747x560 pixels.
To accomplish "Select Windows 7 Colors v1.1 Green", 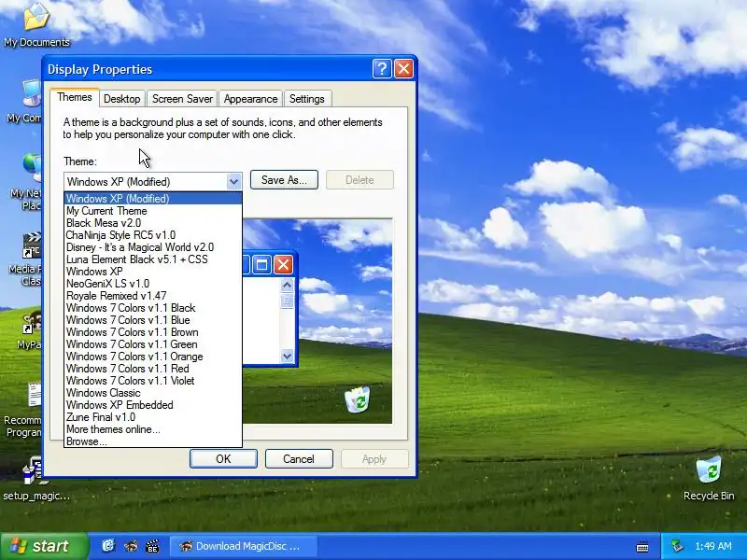I will [153, 344].
